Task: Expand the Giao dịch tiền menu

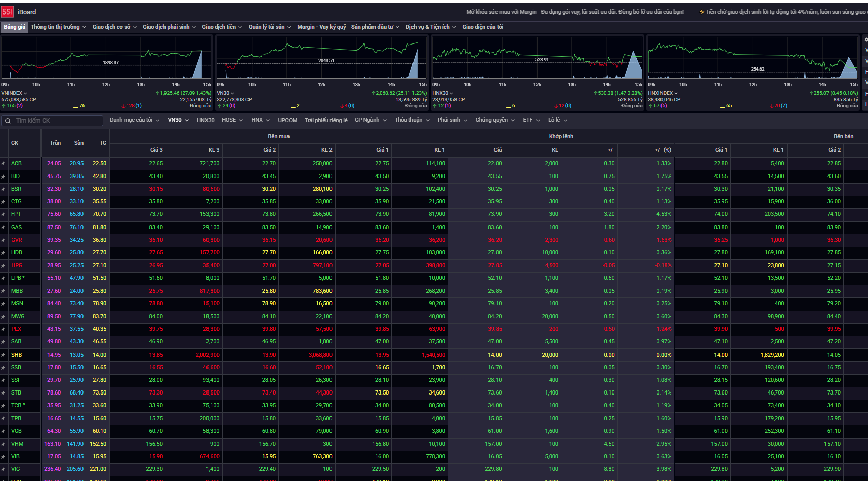Action: [222, 27]
